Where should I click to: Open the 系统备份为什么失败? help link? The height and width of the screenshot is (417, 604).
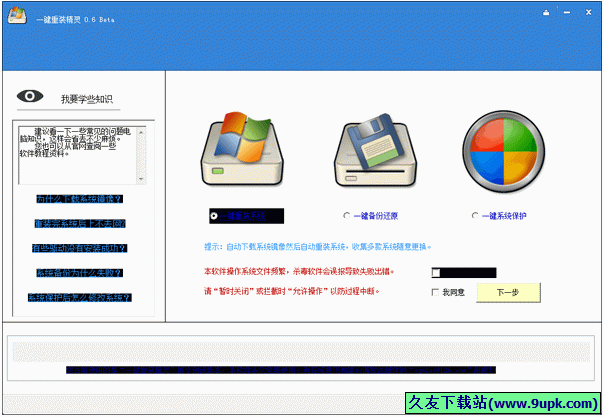[80, 273]
